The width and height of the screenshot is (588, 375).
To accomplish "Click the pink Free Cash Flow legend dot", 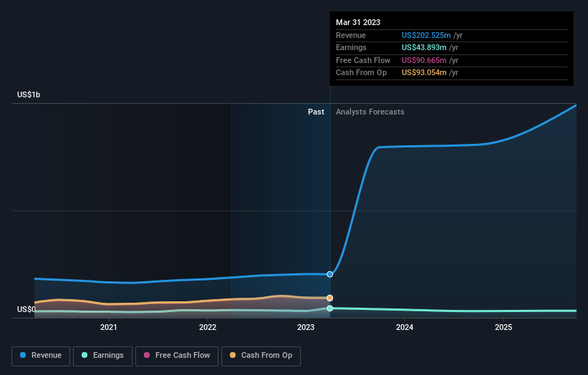I will (147, 355).
